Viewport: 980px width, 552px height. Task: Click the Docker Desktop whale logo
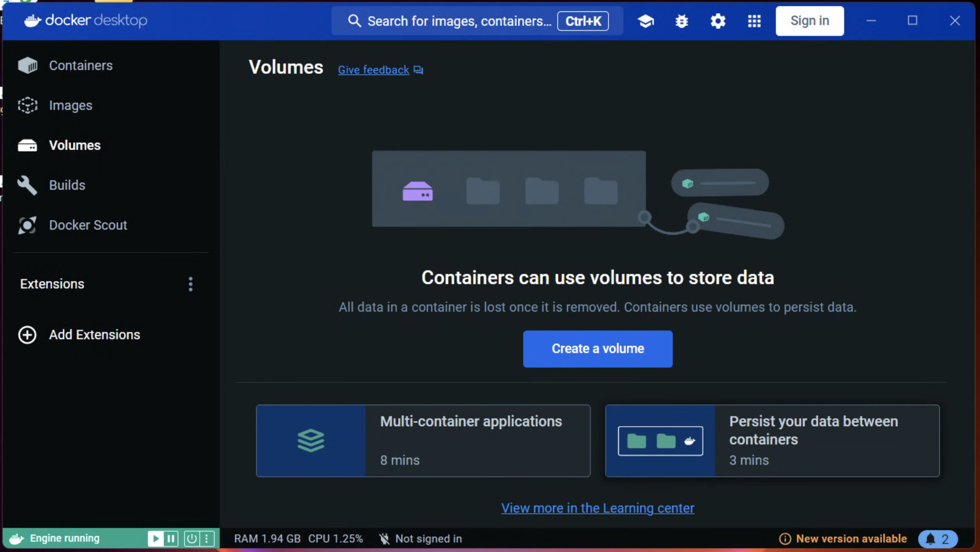(x=33, y=20)
